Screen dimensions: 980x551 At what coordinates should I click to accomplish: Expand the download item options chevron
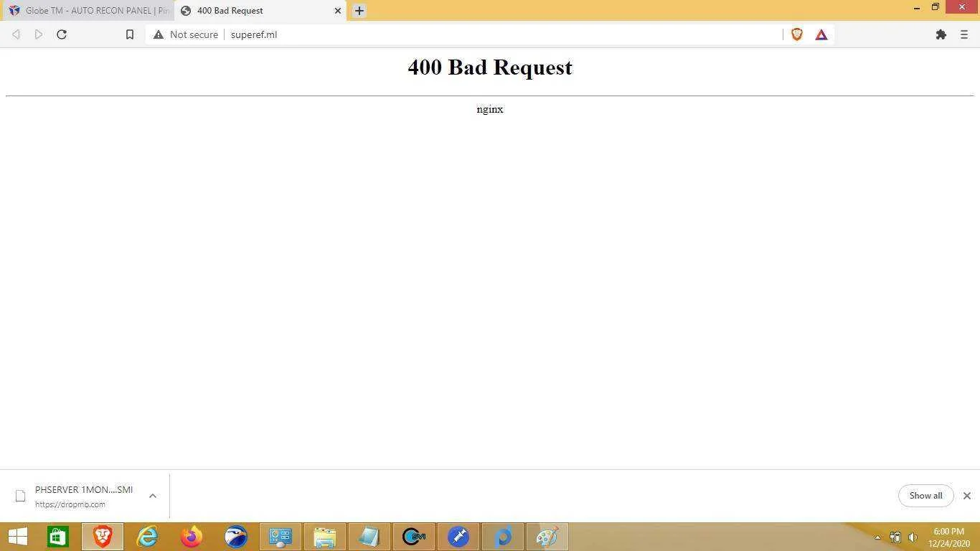pyautogui.click(x=152, y=496)
